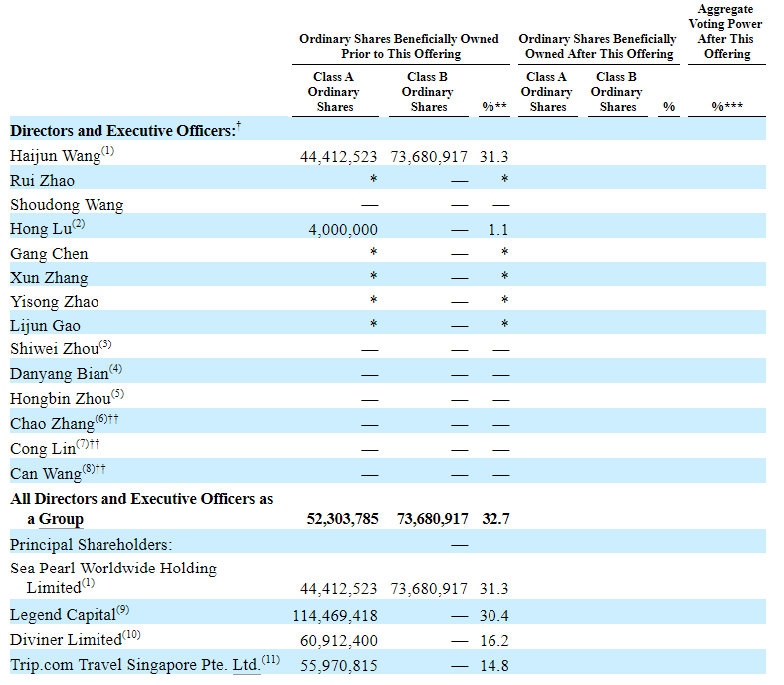The height and width of the screenshot is (685, 784).
Task: Open footnote (9) next to Legend Capital
Action: coord(123,609)
